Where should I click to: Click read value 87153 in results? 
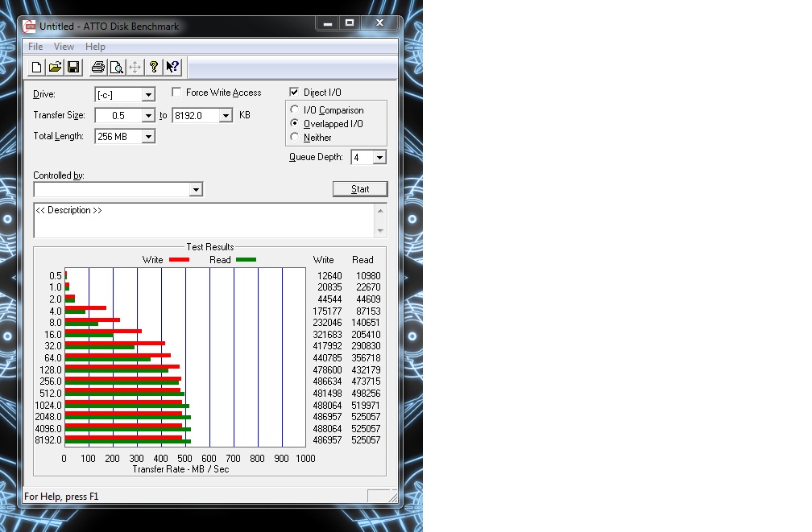368,311
